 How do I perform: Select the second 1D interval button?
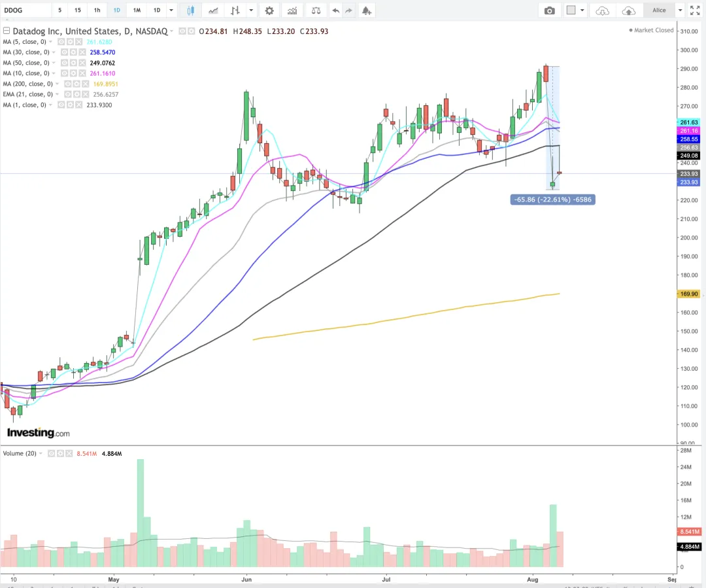coord(157,10)
